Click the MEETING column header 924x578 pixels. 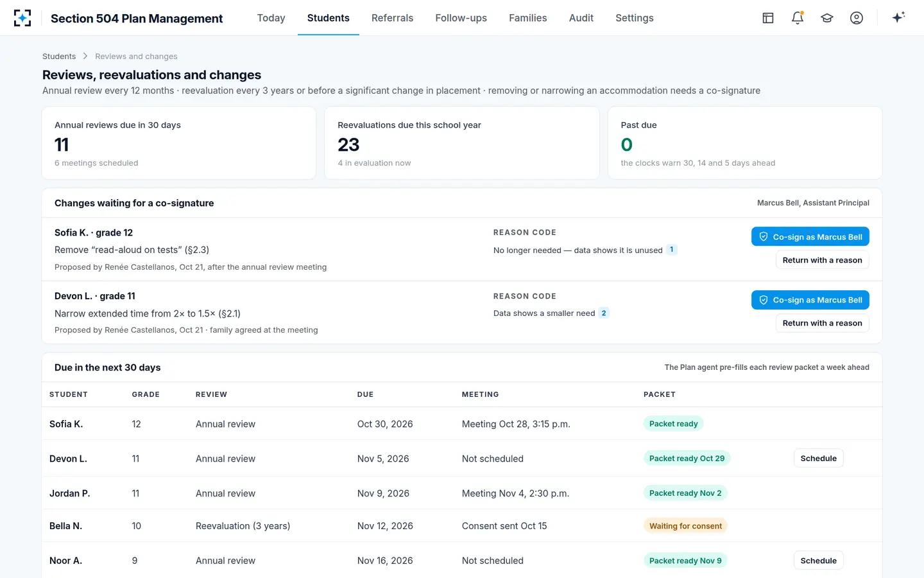pyautogui.click(x=480, y=394)
